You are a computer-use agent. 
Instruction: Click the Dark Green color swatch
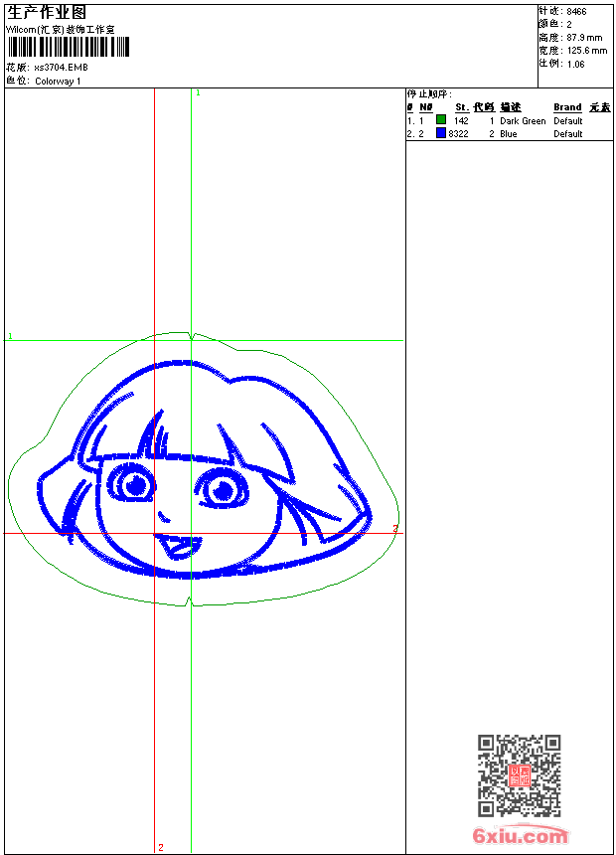click(x=441, y=119)
